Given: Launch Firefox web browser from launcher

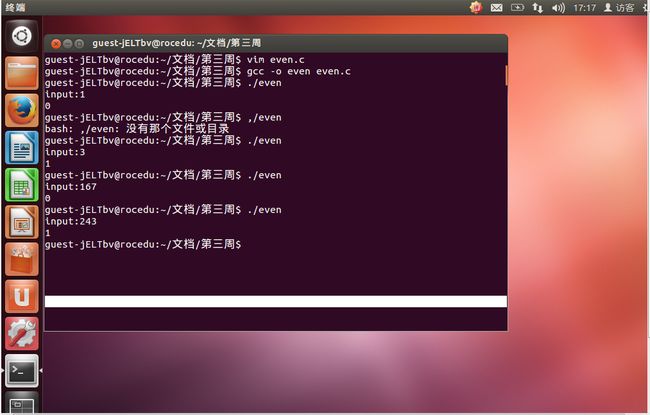Looking at the screenshot, I should 22,110.
